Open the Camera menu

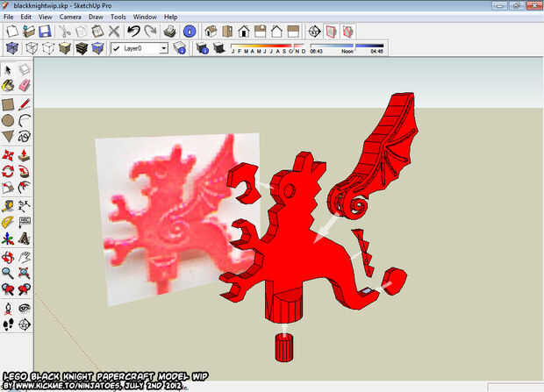tap(70, 17)
